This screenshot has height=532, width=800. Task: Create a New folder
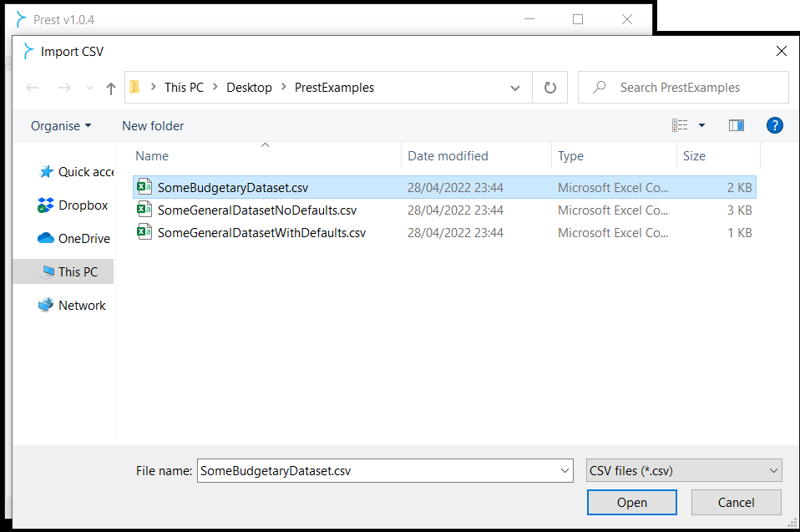point(153,126)
